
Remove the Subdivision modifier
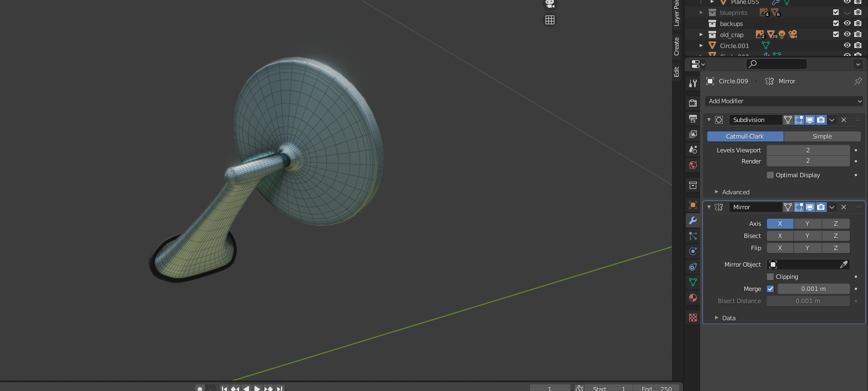click(844, 120)
